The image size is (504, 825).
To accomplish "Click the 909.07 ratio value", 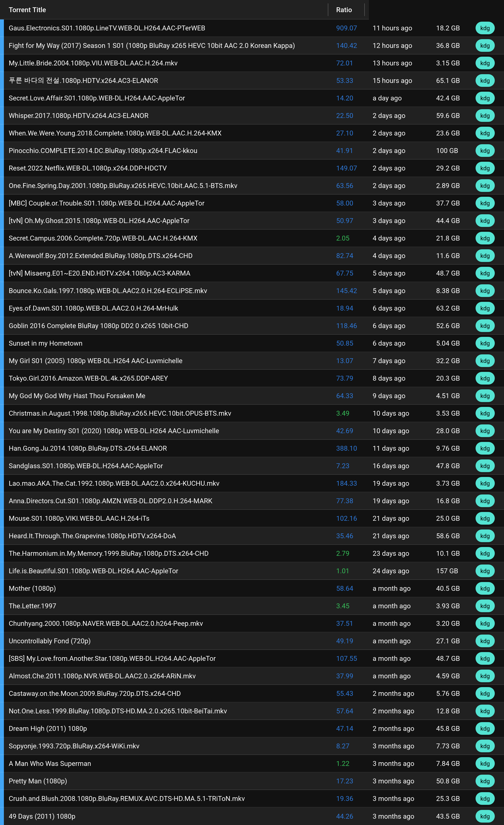I will click(x=347, y=28).
